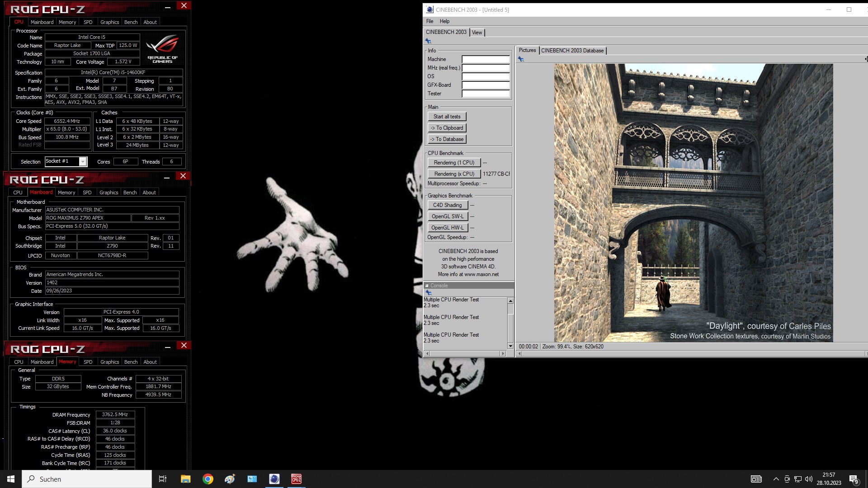This screenshot has width=868, height=488.
Task: Click the MHz (real freq.) input field
Action: tap(486, 68)
